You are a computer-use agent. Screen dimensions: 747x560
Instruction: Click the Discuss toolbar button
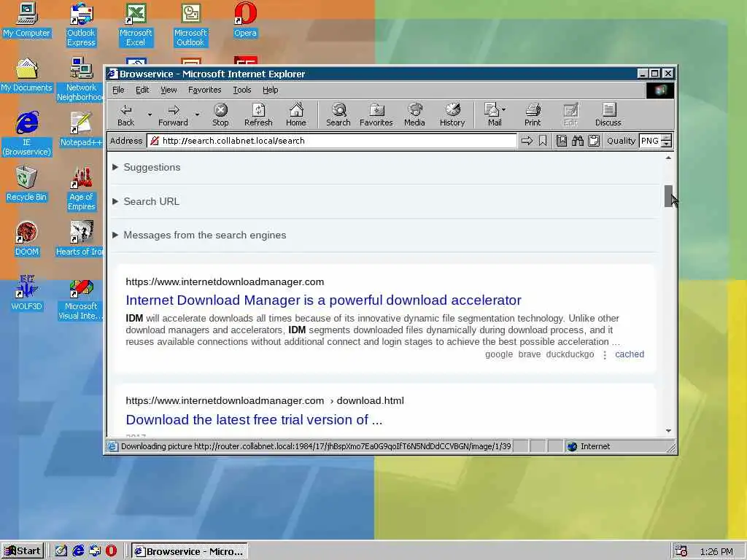click(x=608, y=115)
